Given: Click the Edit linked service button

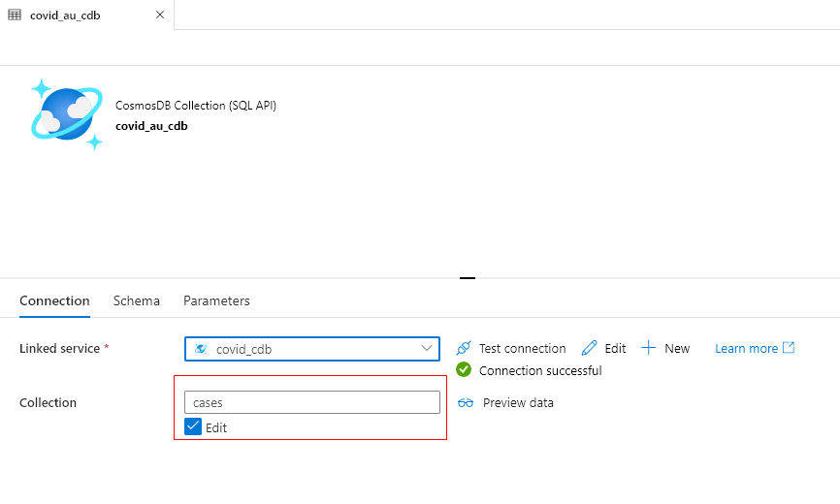Looking at the screenshot, I should tap(615, 348).
